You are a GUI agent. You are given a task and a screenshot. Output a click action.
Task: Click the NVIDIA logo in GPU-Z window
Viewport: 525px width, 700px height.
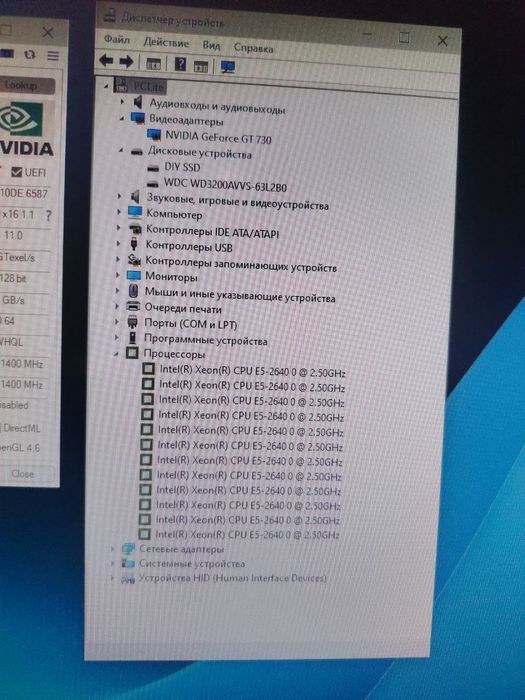pyautogui.click(x=27, y=129)
